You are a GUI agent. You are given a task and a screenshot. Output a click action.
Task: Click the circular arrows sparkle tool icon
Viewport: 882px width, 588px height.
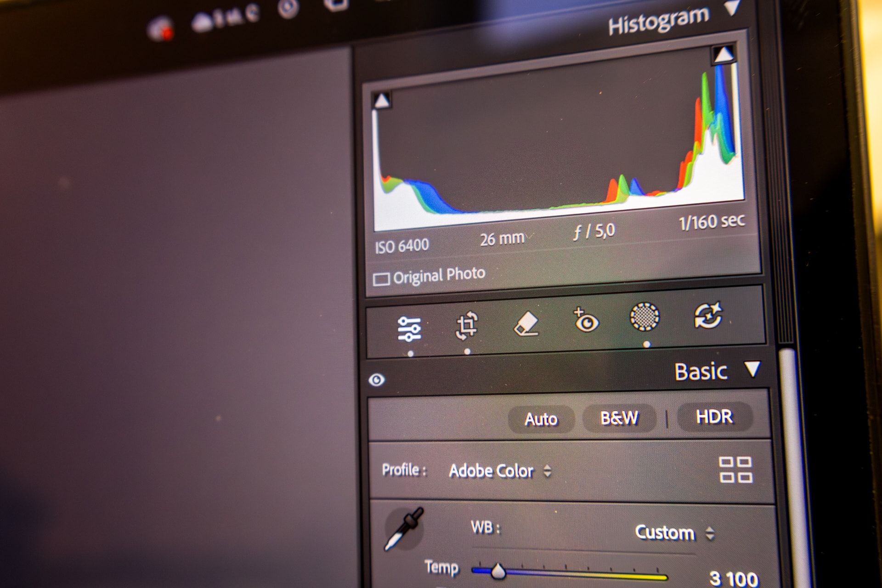tap(708, 315)
